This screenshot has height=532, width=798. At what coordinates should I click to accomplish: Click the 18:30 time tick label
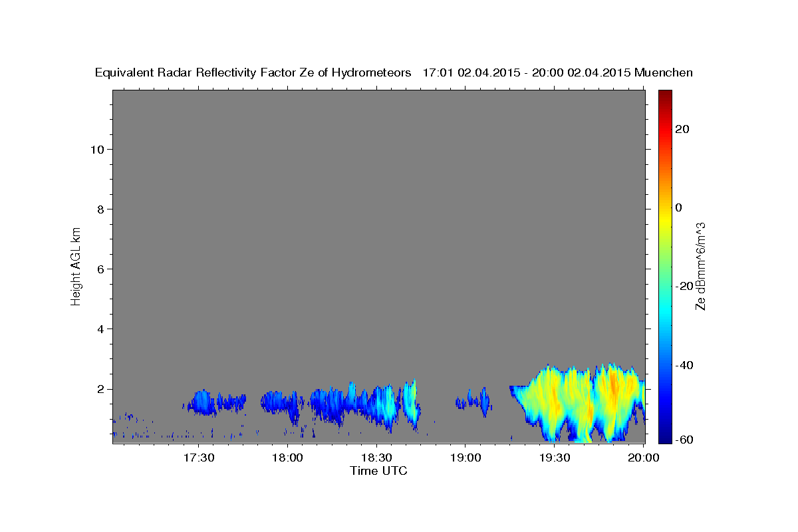[x=376, y=458]
